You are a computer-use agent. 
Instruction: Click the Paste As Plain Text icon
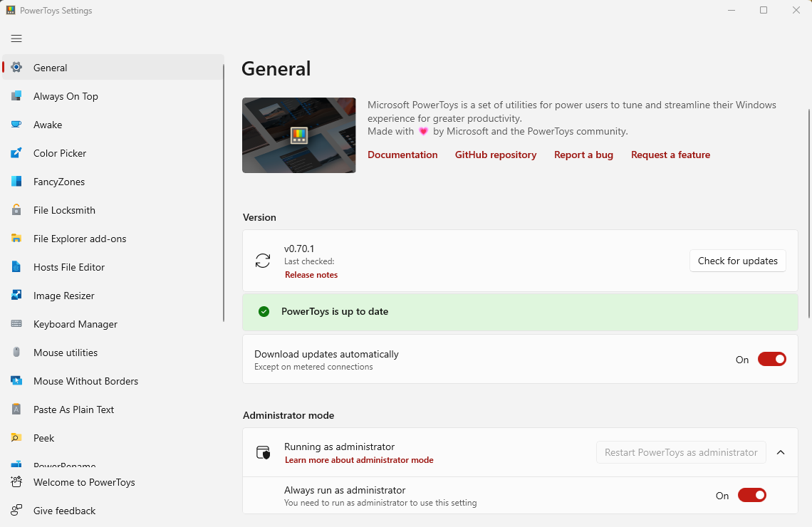coord(16,409)
